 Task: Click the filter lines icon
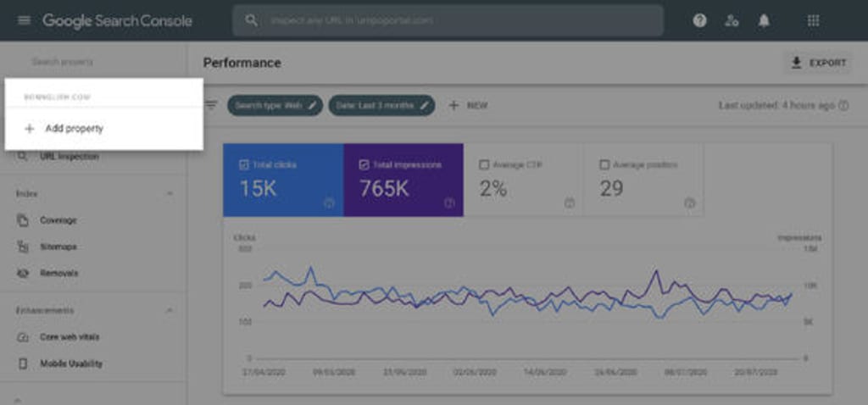click(211, 105)
